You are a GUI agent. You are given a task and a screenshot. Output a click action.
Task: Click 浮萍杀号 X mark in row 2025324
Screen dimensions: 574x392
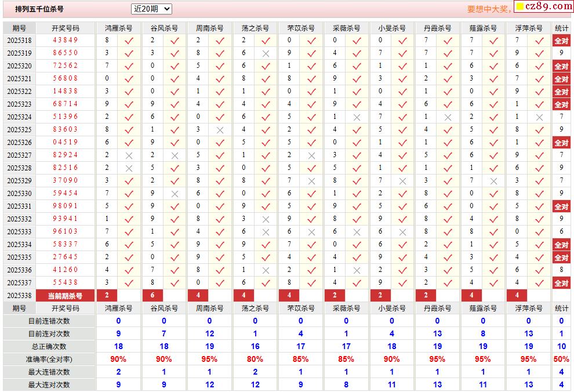pos(539,117)
